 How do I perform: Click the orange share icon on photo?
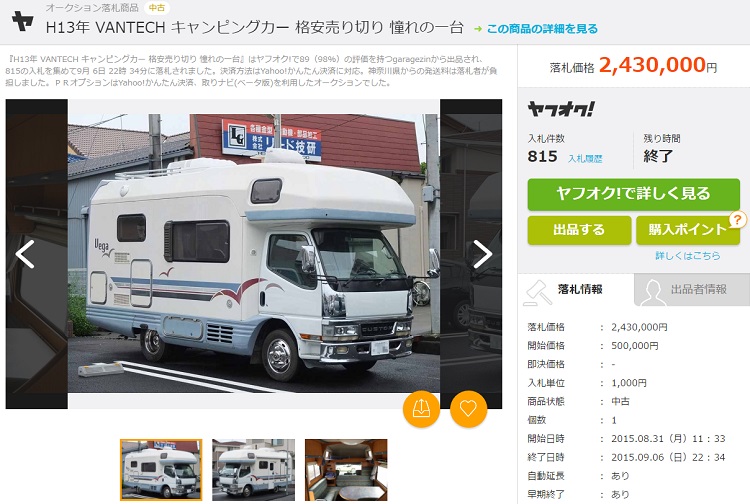click(421, 409)
